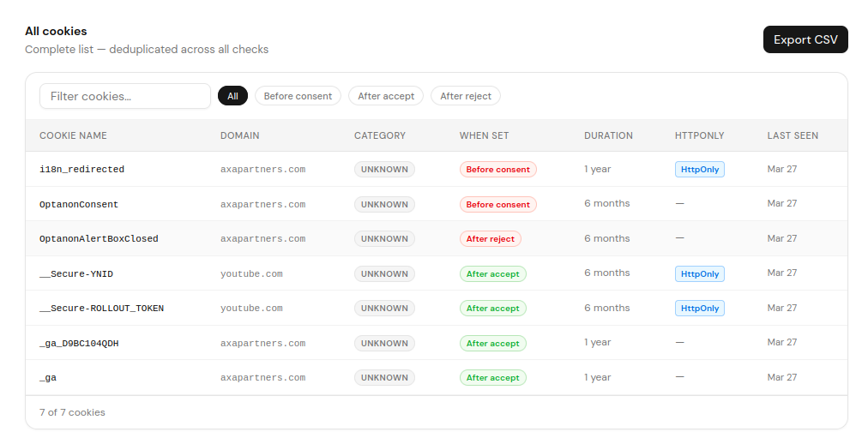Click the Category column header

380,135
